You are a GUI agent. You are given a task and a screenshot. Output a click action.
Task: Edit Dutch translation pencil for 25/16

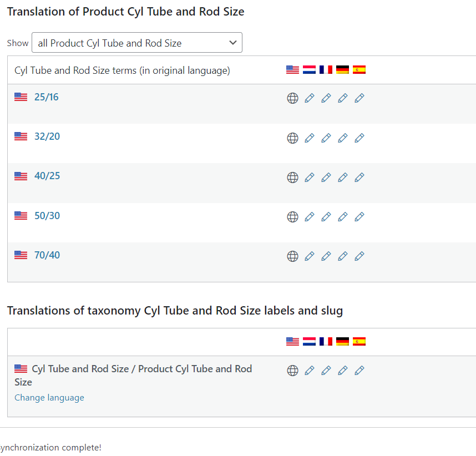310,98
